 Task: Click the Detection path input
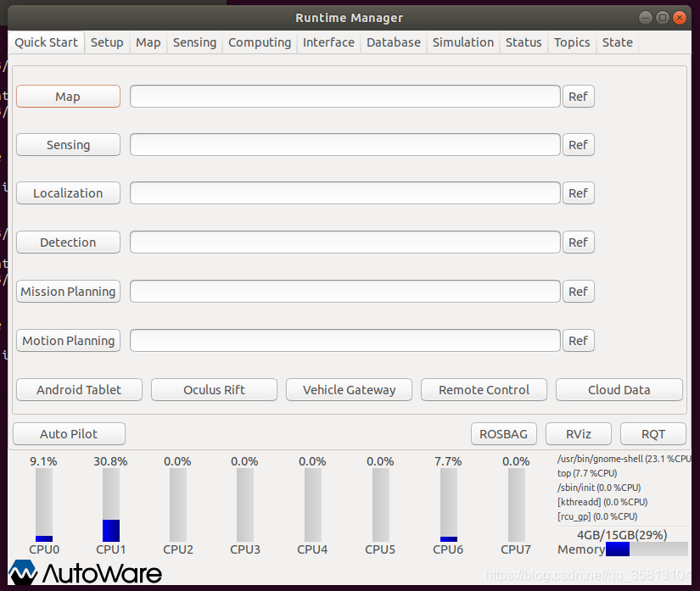[345, 243]
